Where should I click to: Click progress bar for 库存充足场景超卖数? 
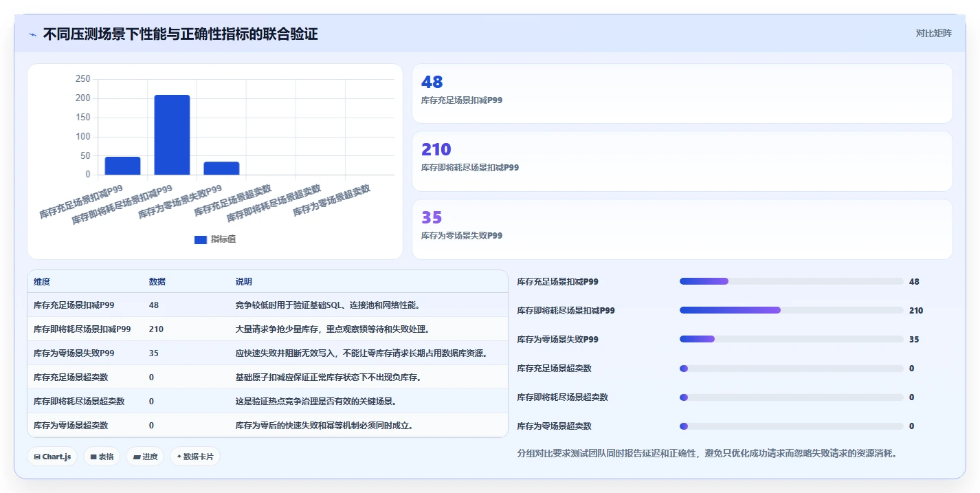click(x=791, y=368)
